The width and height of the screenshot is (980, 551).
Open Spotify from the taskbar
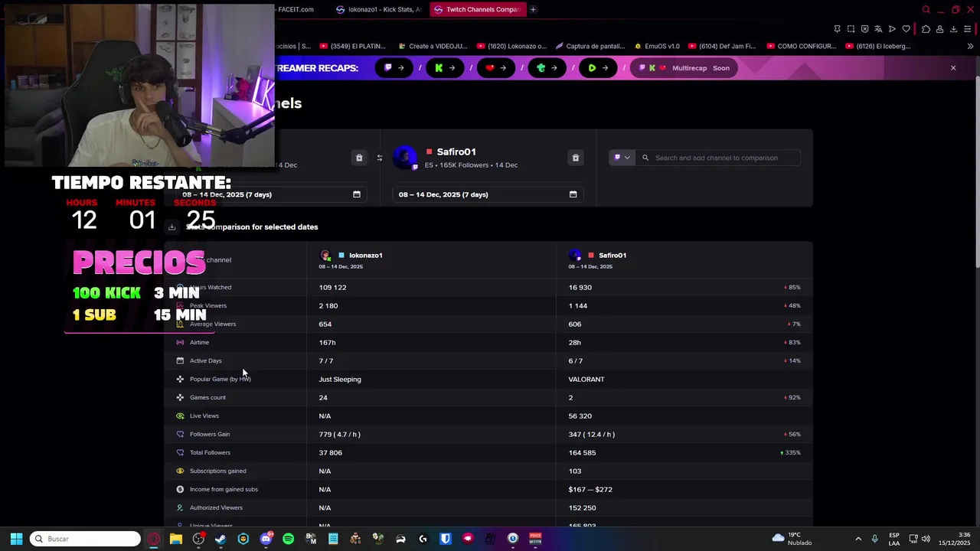click(x=288, y=539)
